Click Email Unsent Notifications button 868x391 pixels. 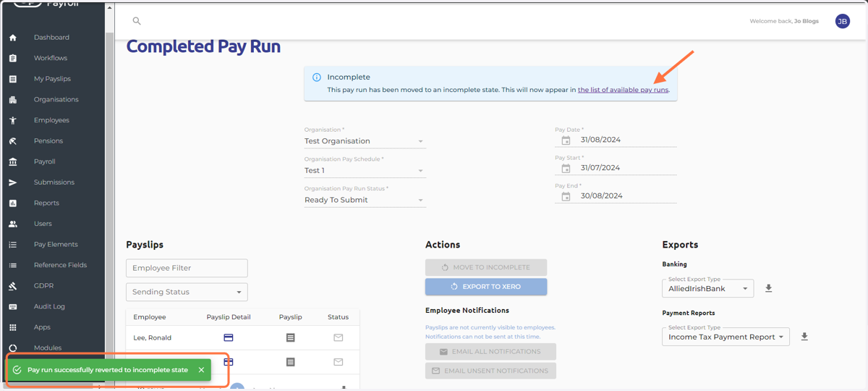(490, 371)
